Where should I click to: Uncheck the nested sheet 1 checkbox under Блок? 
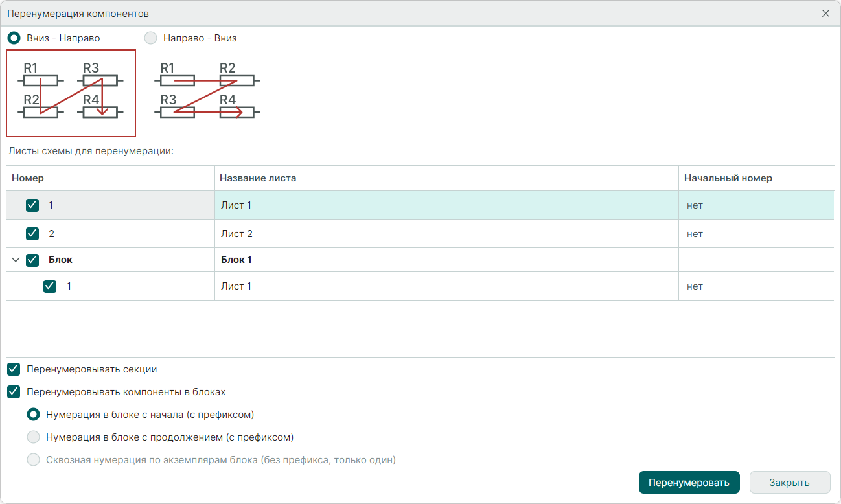(x=50, y=286)
